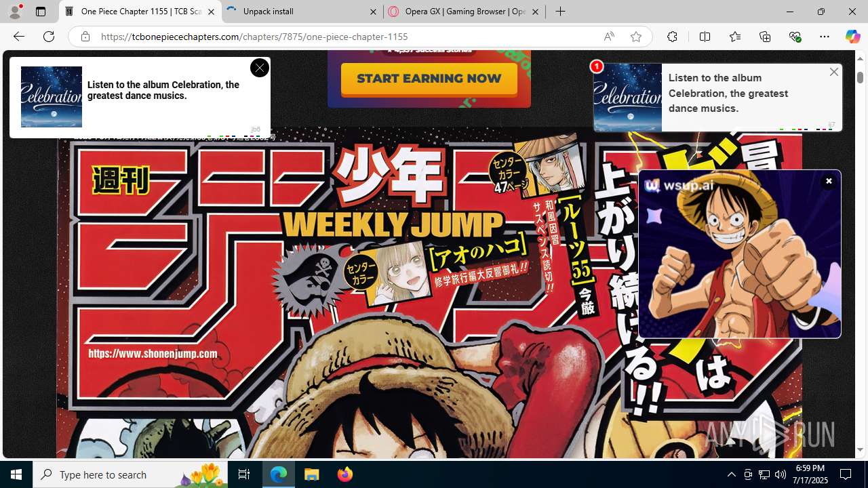Open the Favorites list icon

click(x=735, y=37)
